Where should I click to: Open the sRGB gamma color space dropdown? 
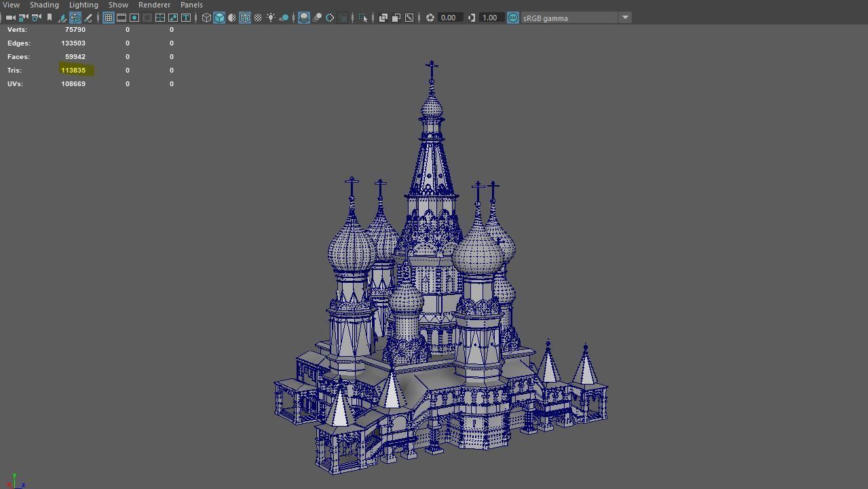pyautogui.click(x=576, y=18)
